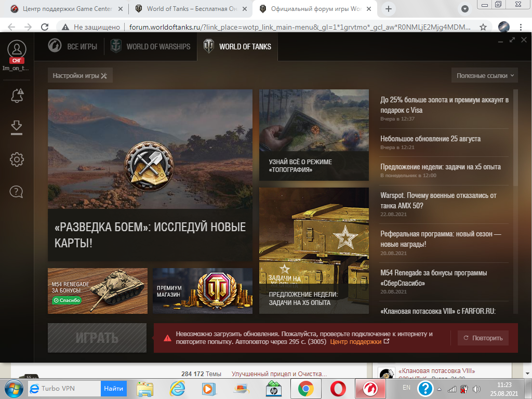Open the Windows Start button
This screenshot has height=399, width=532.
point(14,389)
